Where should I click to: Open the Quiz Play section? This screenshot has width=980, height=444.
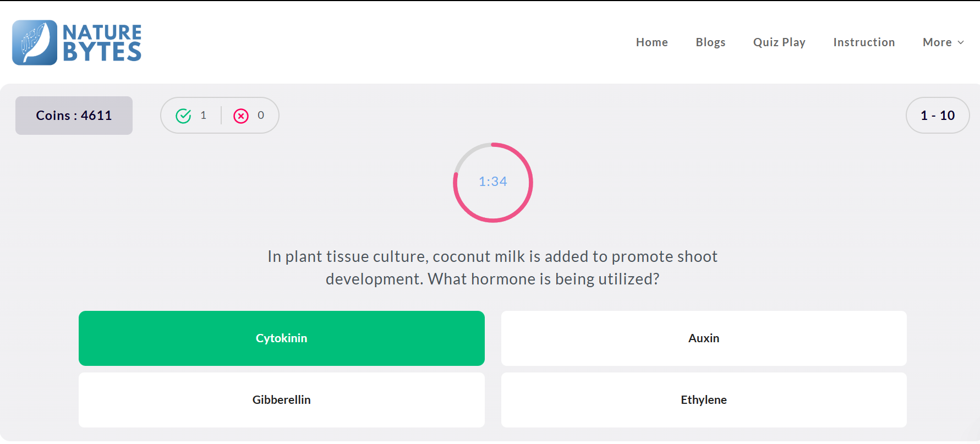point(779,42)
